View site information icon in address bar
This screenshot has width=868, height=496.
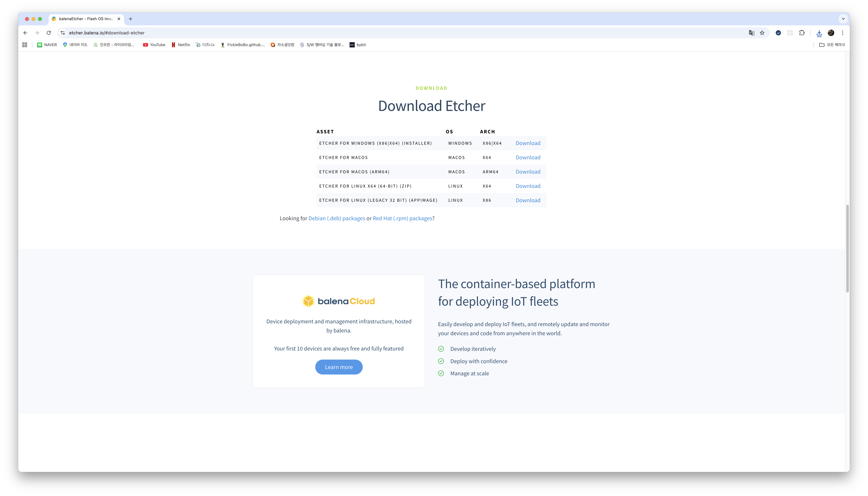[63, 33]
